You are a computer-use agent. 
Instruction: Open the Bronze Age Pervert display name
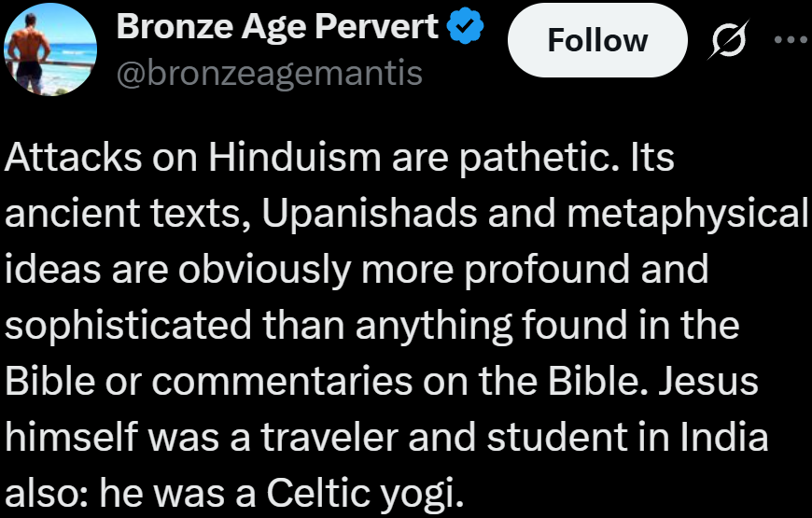click(277, 29)
